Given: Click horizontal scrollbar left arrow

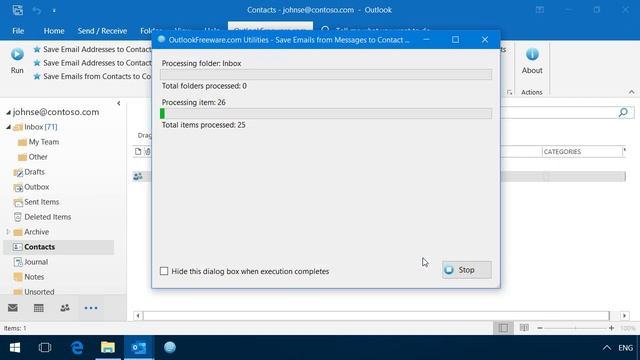Looking at the screenshot, I should (x=138, y=316).
